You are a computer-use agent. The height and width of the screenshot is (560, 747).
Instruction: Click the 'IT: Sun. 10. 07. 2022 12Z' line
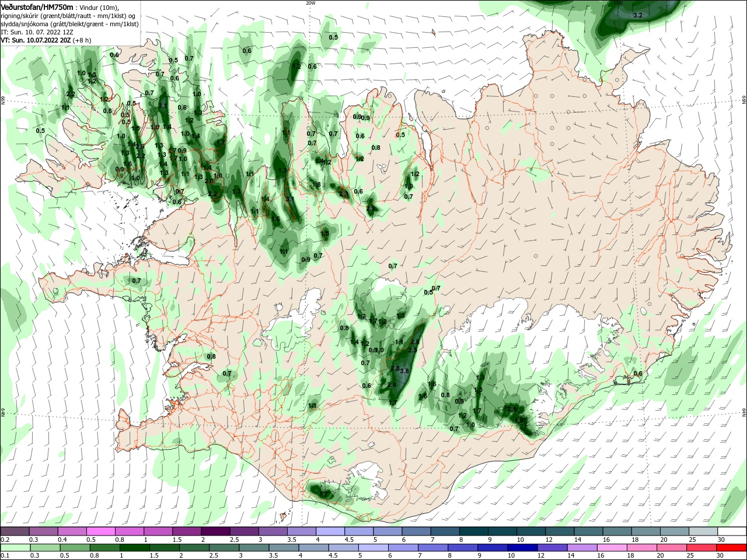click(x=37, y=32)
